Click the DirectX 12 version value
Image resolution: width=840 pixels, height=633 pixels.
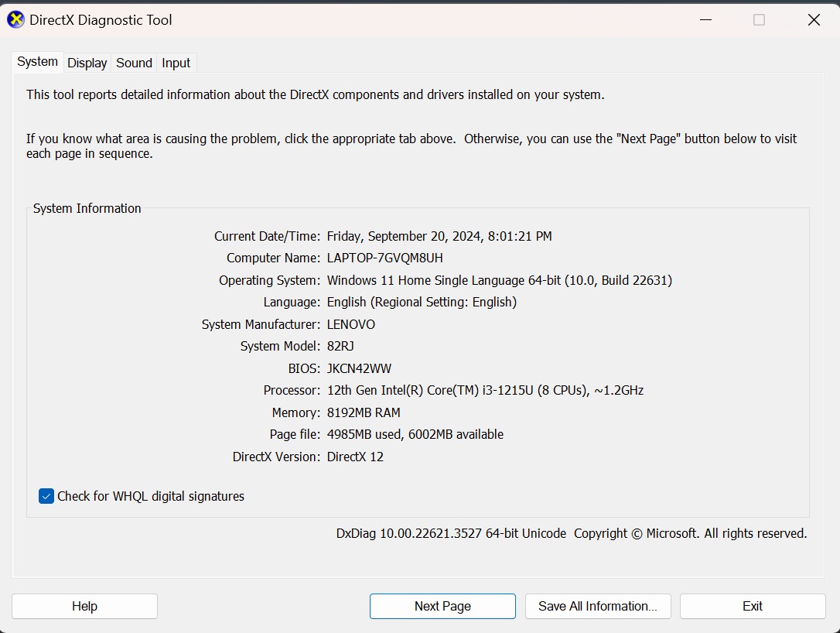355,457
